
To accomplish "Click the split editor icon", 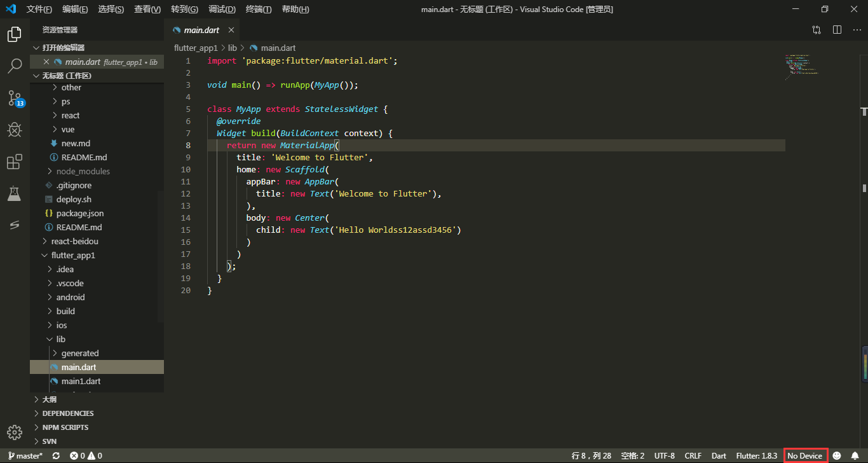I will 837,30.
